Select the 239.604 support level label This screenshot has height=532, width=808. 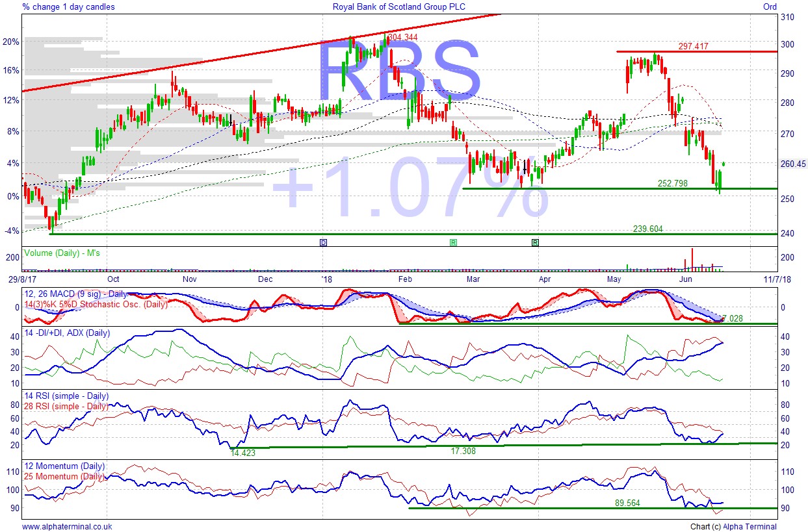pos(648,229)
